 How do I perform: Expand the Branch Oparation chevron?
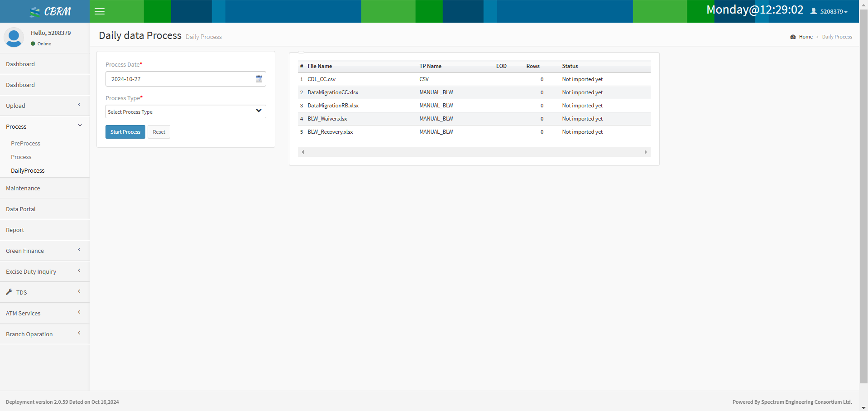[x=79, y=333]
